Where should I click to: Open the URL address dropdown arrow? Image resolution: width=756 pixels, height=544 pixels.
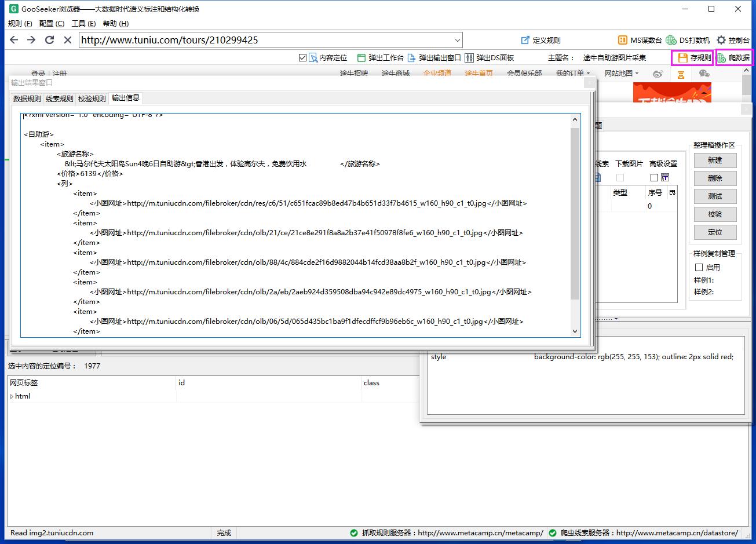[x=457, y=40]
